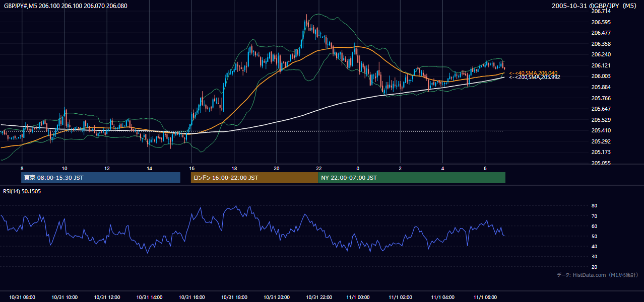Click price axis value 205.766
The image size is (644, 302).
point(601,98)
